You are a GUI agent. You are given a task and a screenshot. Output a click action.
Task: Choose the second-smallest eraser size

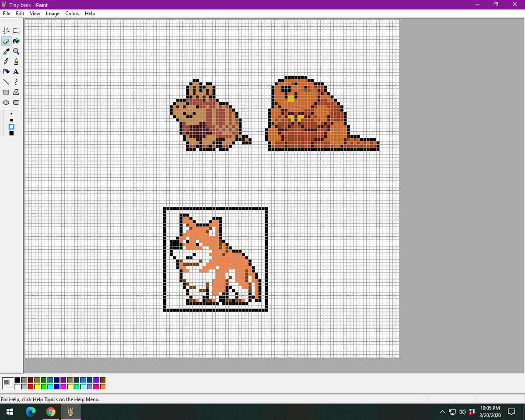[11, 120]
